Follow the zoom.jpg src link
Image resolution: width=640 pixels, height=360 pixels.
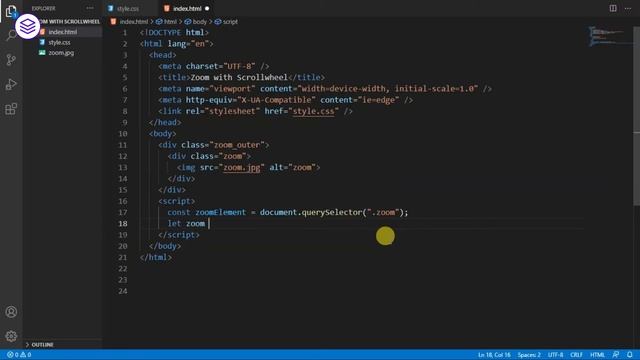click(242, 167)
